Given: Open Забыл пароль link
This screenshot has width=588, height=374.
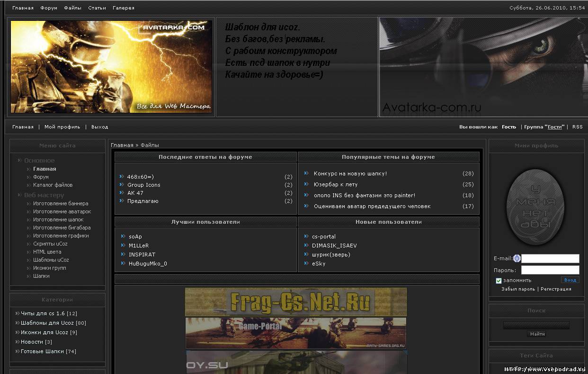Looking at the screenshot, I should tap(518, 289).
